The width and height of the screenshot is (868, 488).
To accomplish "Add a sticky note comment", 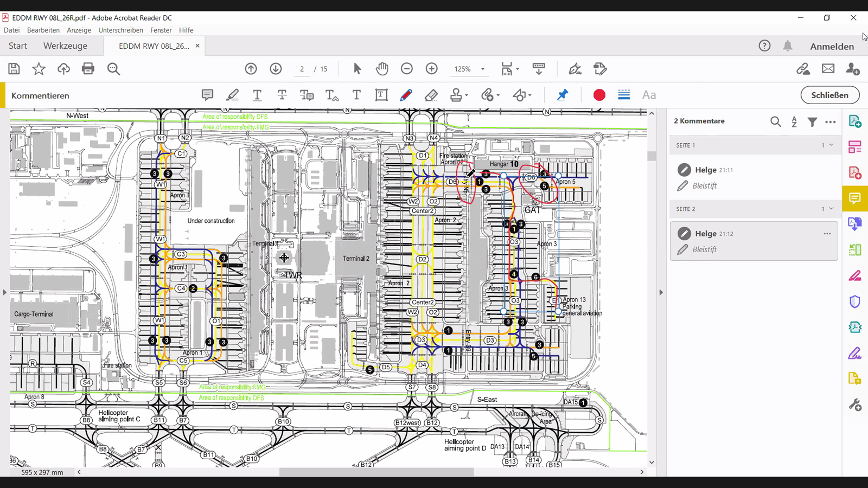I will click(x=207, y=95).
